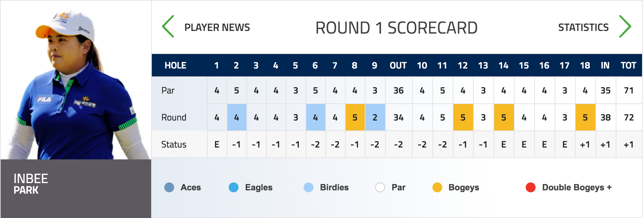This screenshot has height=218, width=644.
Task: Click the TOT column header
Action: (629, 66)
